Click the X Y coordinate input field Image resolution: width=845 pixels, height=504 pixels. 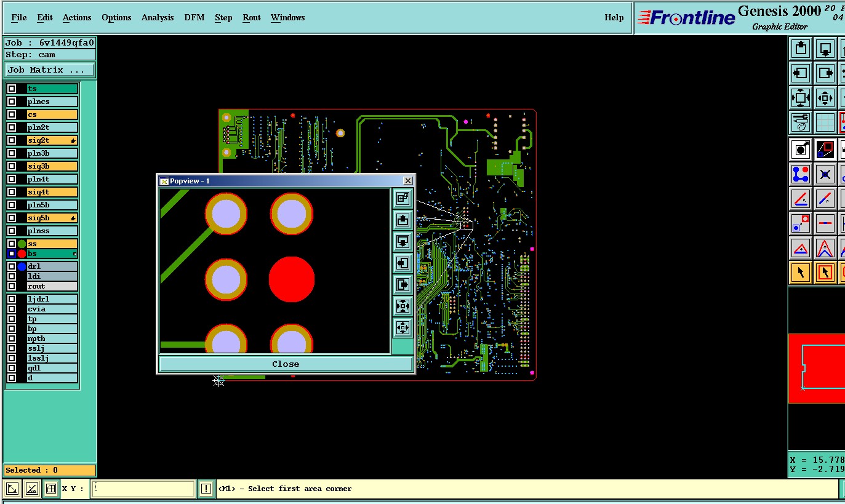[143, 489]
